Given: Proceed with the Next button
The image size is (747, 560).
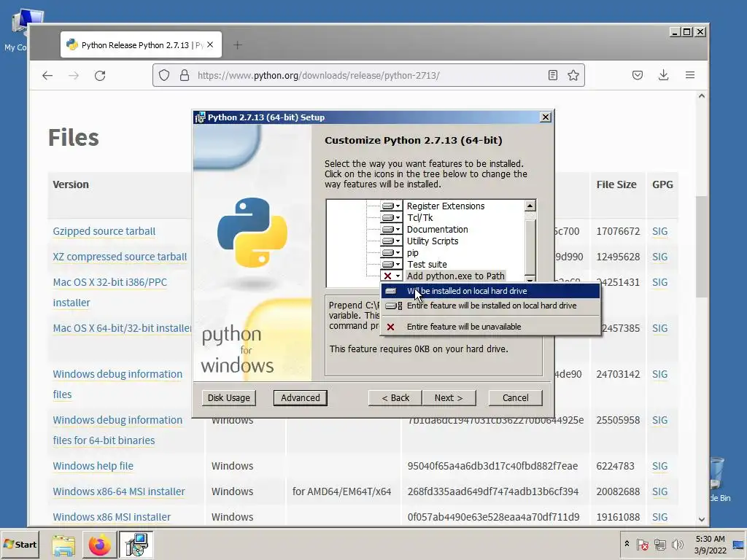Looking at the screenshot, I should coord(449,397).
